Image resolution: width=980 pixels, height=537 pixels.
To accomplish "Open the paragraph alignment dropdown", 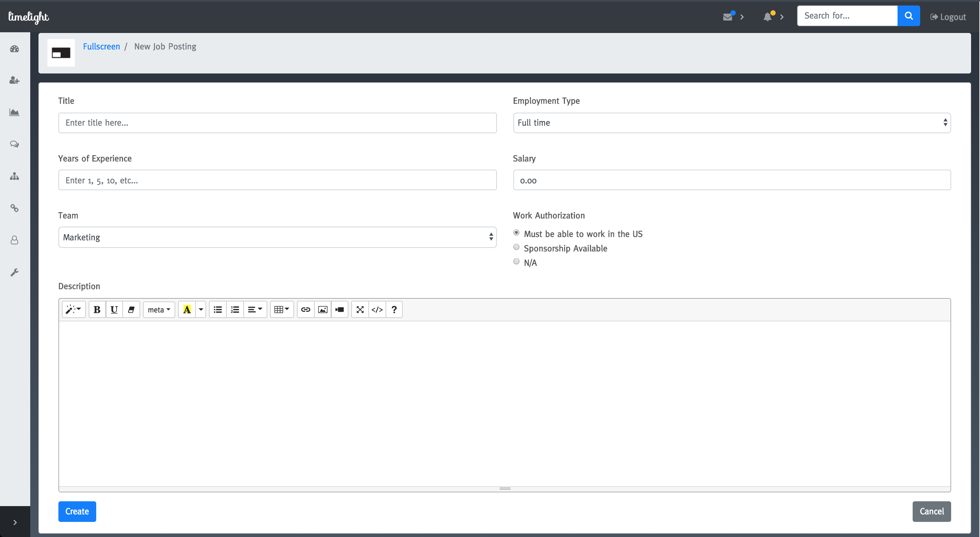I will (x=255, y=309).
